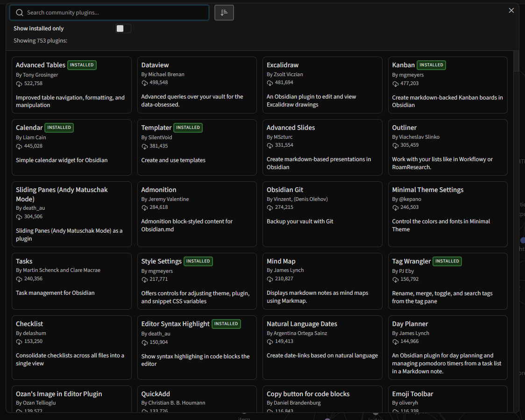Screen dimensions: 525x420
Task: Select the Obsidian Git plugin title
Action: (x=285, y=190)
